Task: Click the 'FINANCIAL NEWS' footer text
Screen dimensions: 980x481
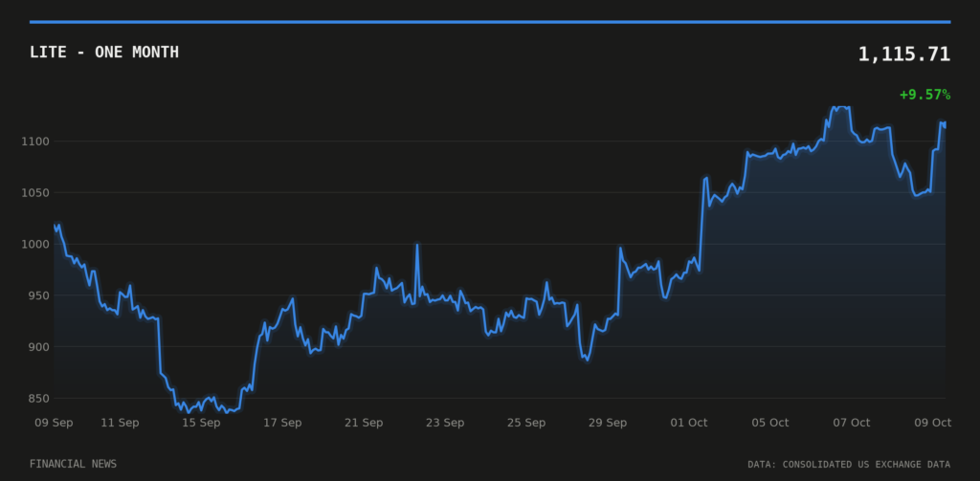Action: (73, 464)
